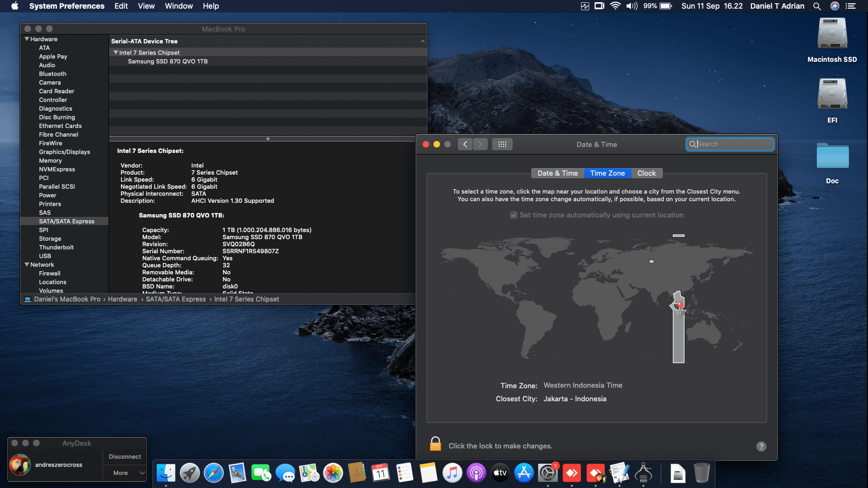868x488 pixels.
Task: Open the EFI volume on desktop
Action: tap(832, 95)
